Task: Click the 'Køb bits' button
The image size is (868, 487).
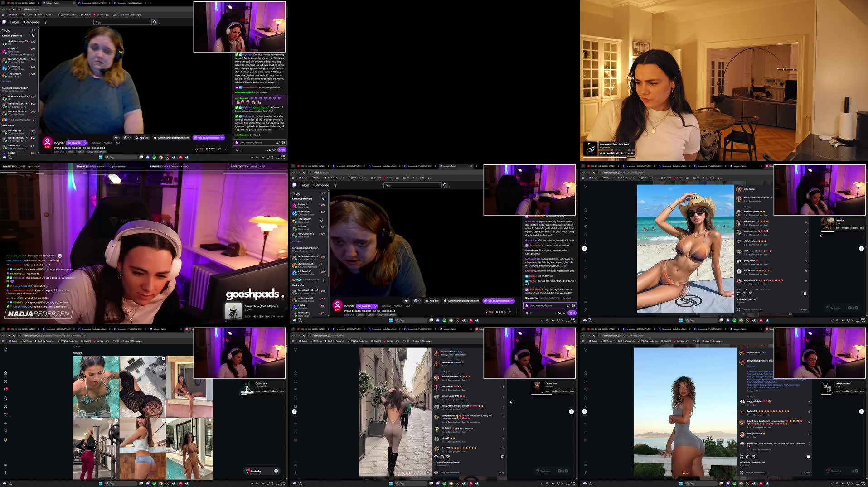Action: coord(144,138)
